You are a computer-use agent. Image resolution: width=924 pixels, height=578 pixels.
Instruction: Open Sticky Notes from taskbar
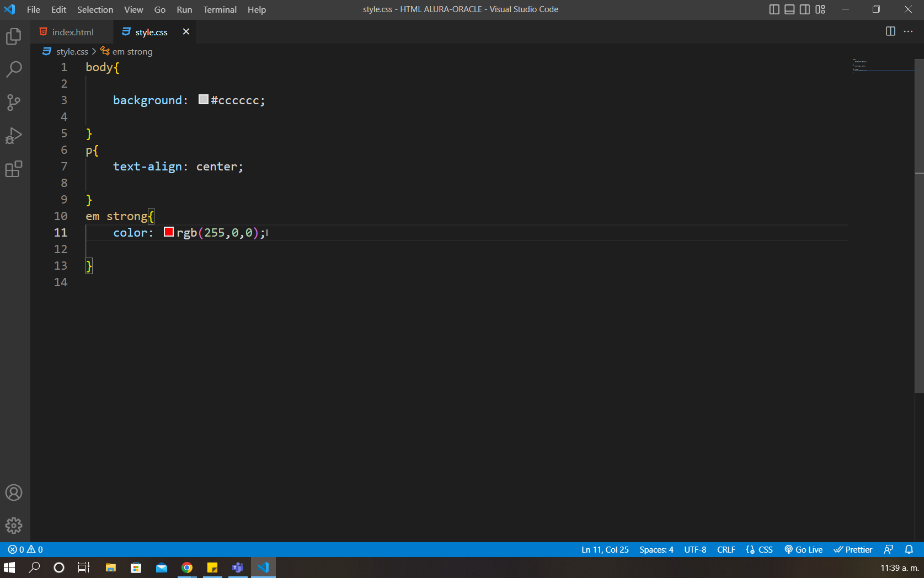click(x=212, y=568)
